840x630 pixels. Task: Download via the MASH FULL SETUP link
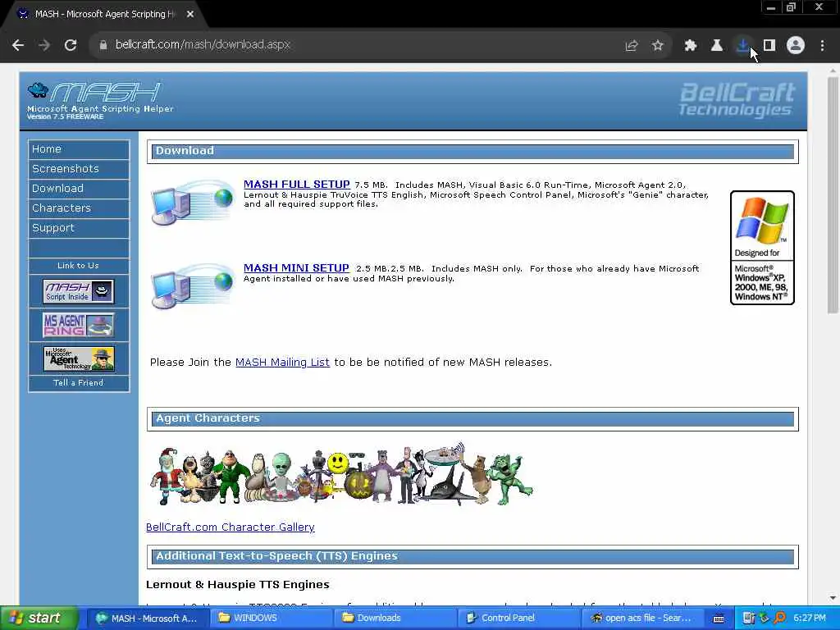click(x=297, y=185)
